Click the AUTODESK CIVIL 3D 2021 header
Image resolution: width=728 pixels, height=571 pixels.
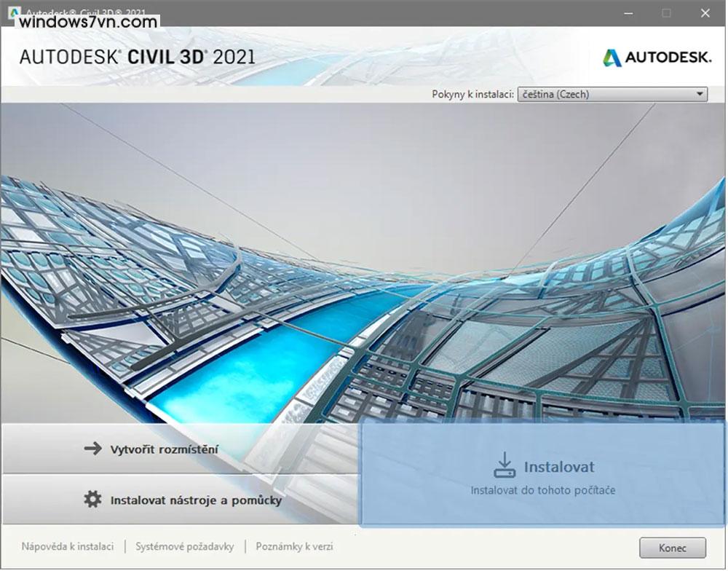tap(135, 57)
